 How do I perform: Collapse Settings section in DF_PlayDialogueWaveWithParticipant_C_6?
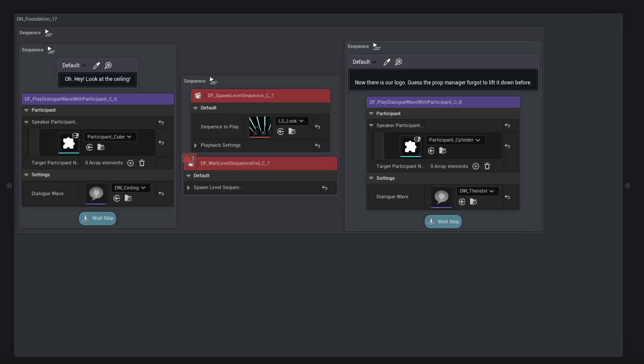click(26, 175)
